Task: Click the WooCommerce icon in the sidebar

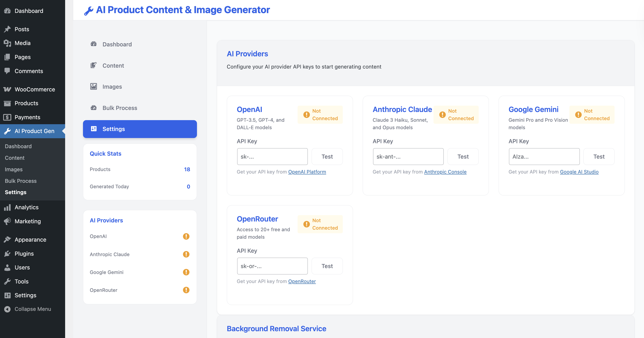Action: coord(7,89)
